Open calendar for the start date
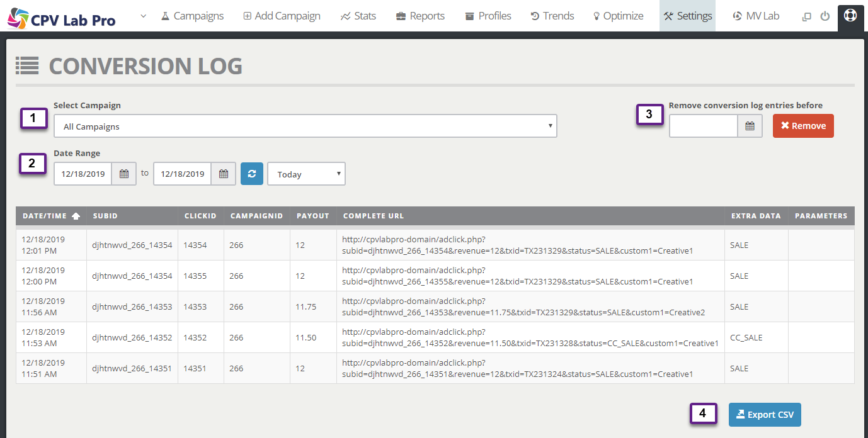This screenshot has height=438, width=868. pos(124,174)
